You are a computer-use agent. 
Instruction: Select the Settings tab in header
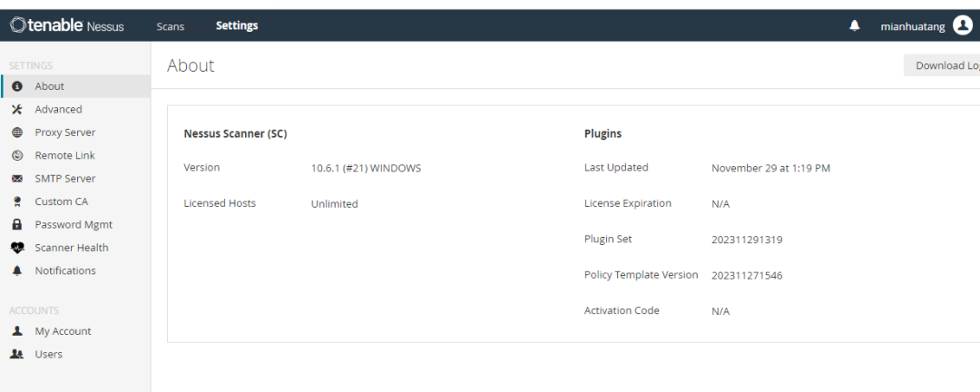click(237, 25)
